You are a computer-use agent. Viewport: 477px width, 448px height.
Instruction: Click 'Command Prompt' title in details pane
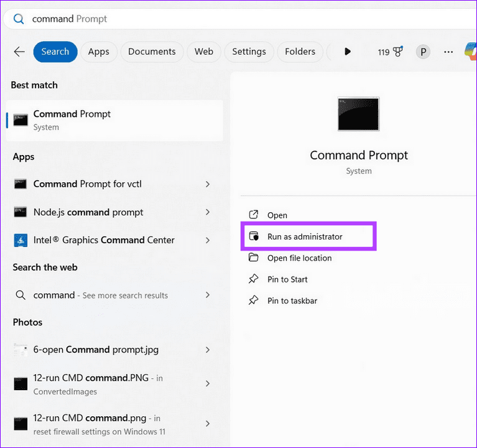[x=359, y=155]
